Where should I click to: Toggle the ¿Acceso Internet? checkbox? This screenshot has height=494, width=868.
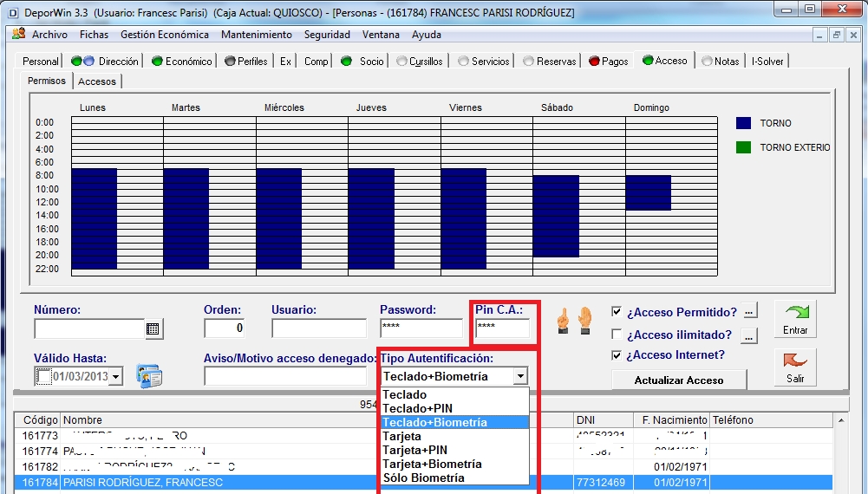[617, 354]
